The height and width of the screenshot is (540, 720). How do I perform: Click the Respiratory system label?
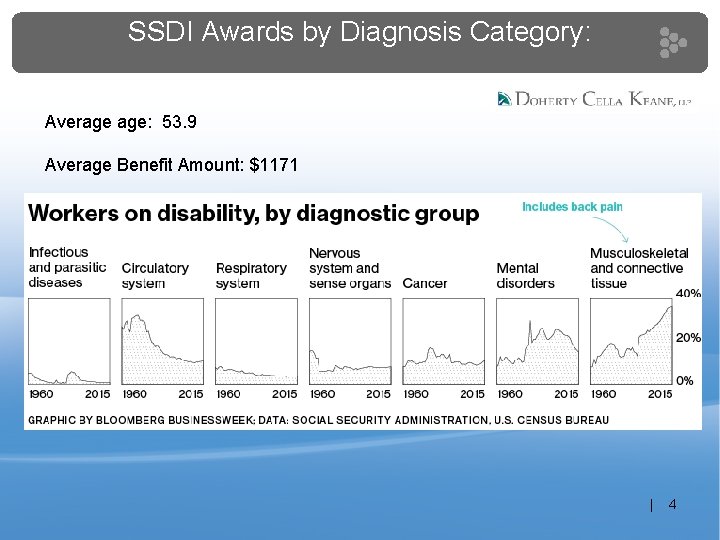pyautogui.click(x=251, y=276)
